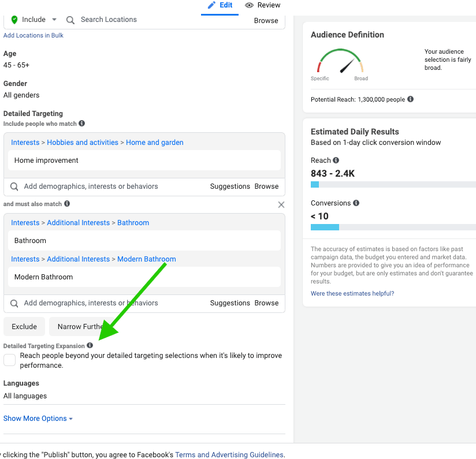Image resolution: width=476 pixels, height=459 pixels.
Task: Click info icon next to Conversions
Action: tap(356, 203)
